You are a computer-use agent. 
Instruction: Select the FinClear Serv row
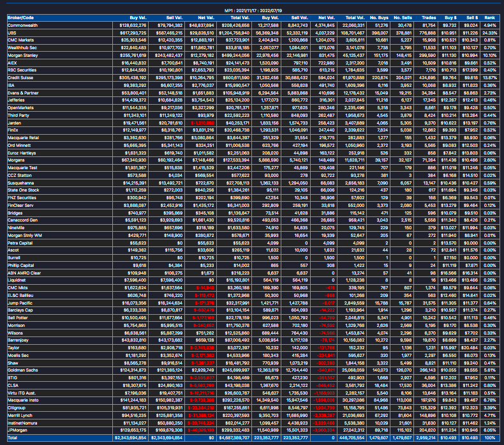click(x=253, y=206)
